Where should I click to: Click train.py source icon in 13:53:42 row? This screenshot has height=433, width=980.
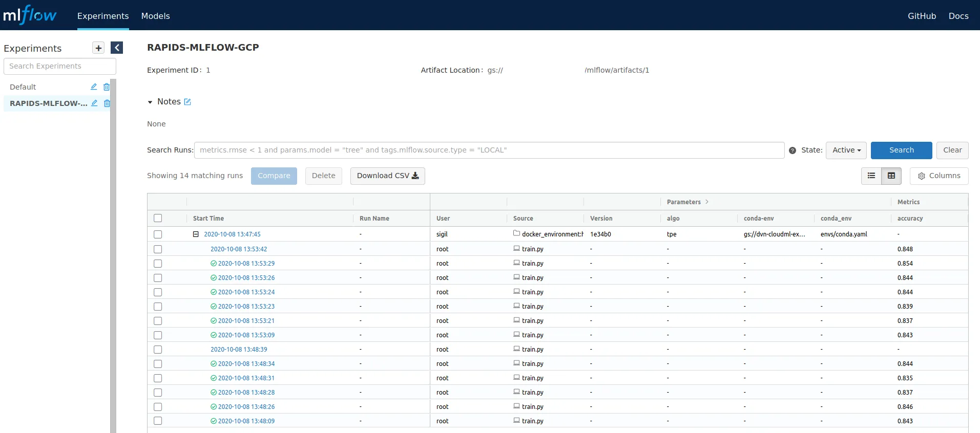(516, 248)
